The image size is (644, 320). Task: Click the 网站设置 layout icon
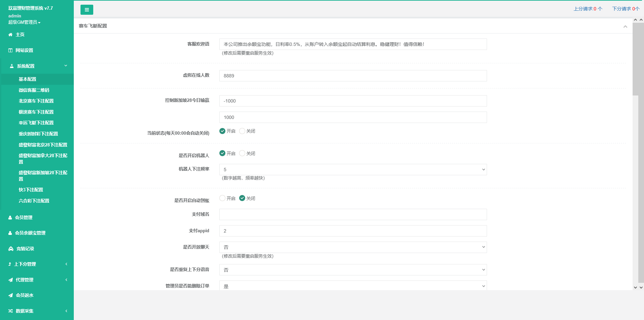pyautogui.click(x=10, y=50)
